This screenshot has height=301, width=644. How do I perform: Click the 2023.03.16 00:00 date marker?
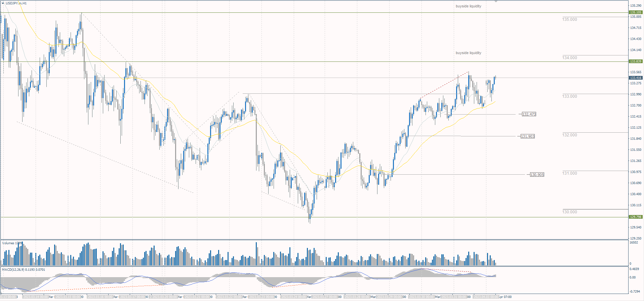tap(100, 297)
